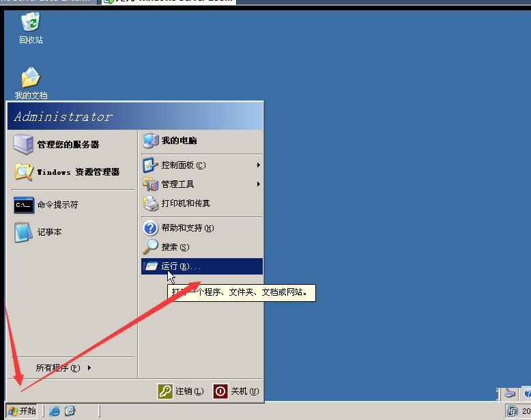Click 我的电脑 computer icon

coord(151,141)
